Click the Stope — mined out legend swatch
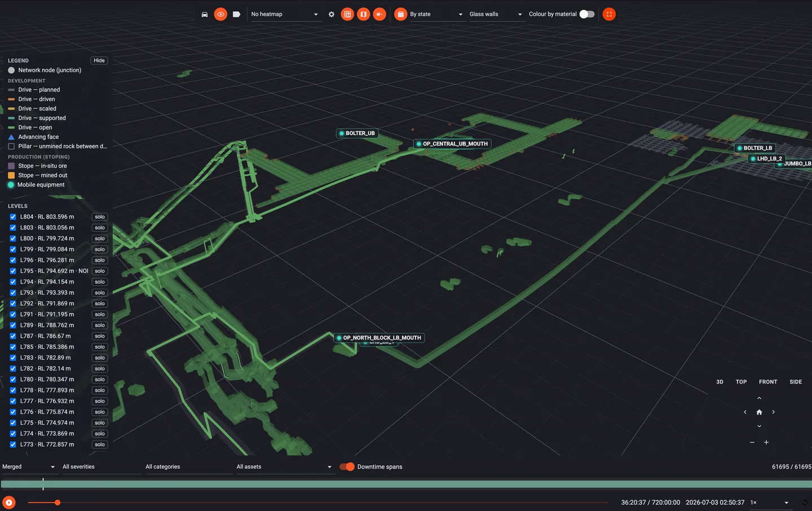Image resolution: width=812 pixels, height=511 pixels. click(11, 175)
